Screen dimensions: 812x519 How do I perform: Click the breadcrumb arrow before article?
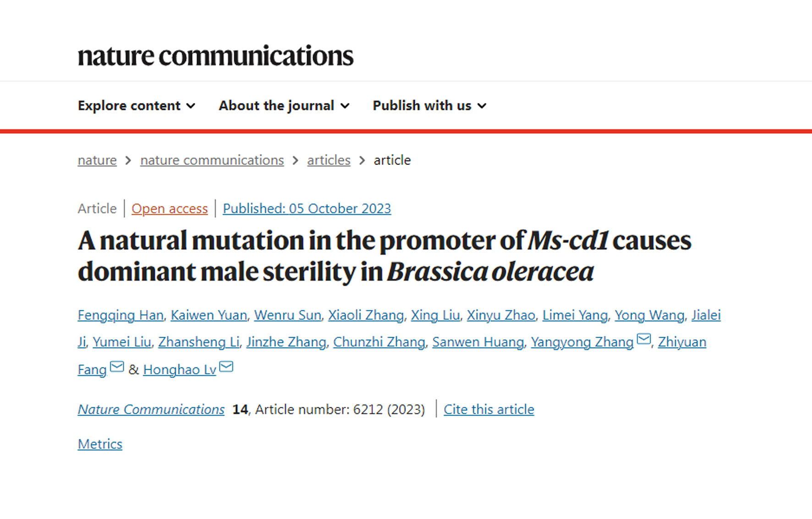pos(362,160)
